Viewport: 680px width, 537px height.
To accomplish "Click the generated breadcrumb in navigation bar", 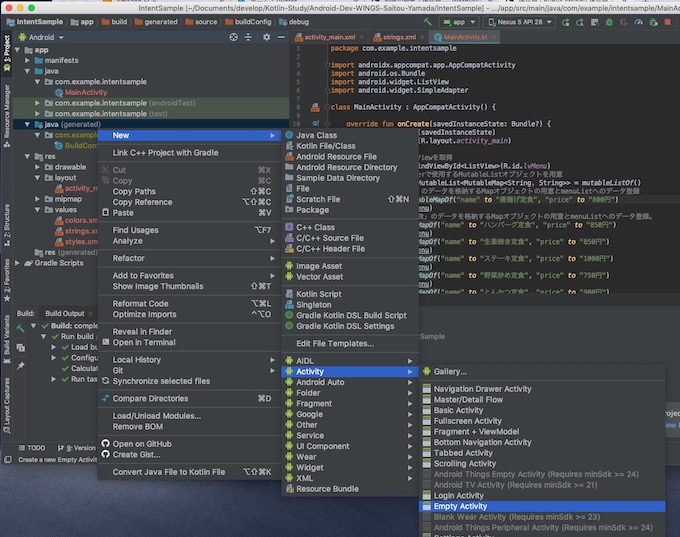I will [x=156, y=22].
